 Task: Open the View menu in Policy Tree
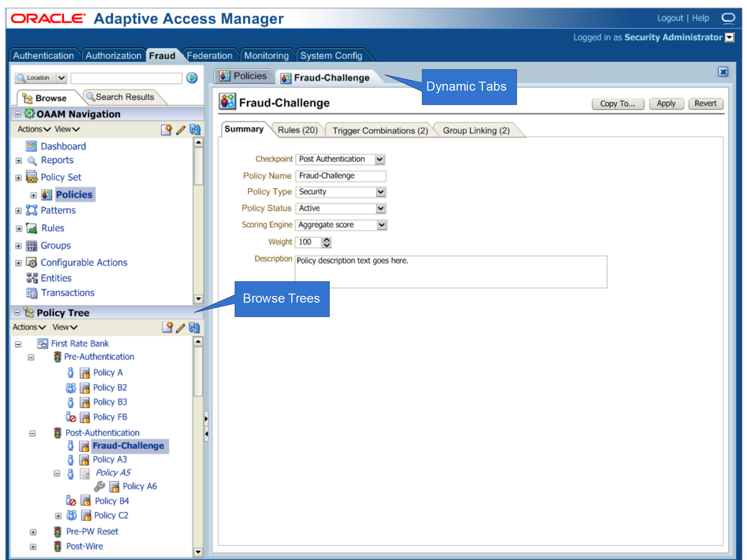pyautogui.click(x=65, y=327)
